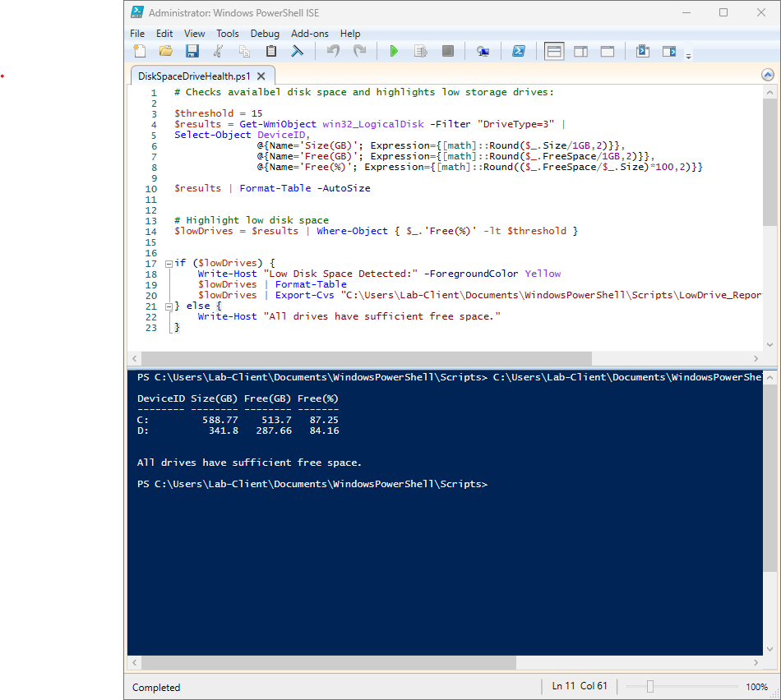Paste clipboard contents into the editor

tap(271, 50)
